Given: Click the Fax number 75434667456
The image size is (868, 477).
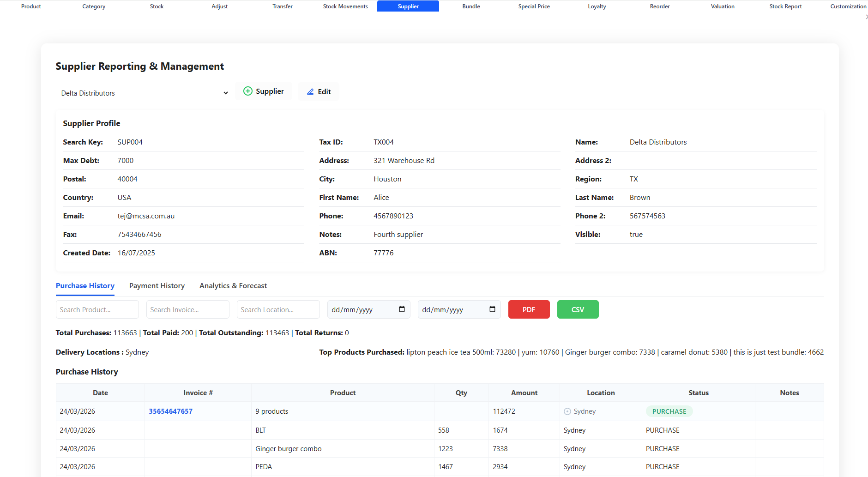Looking at the screenshot, I should (139, 235).
